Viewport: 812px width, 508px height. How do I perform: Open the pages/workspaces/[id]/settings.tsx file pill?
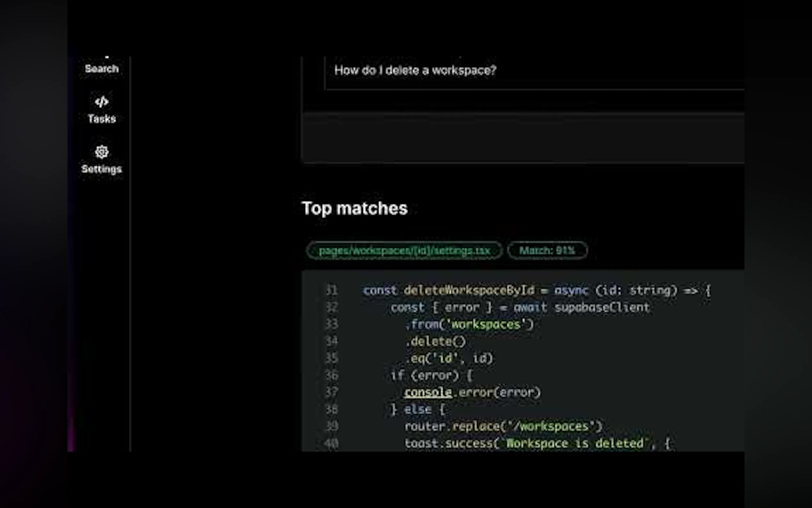coord(404,250)
